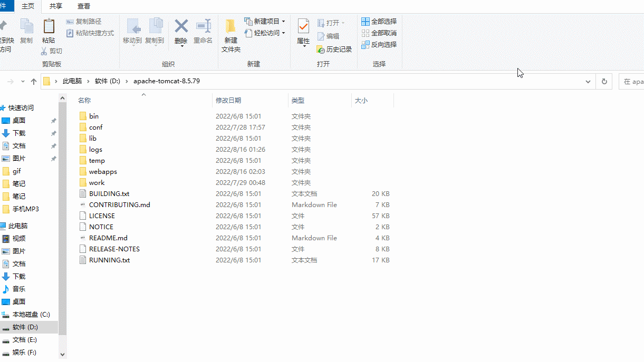This screenshot has width=644, height=362.
Task: Switch to the View (查看) ribbon tab
Action: 83,6
